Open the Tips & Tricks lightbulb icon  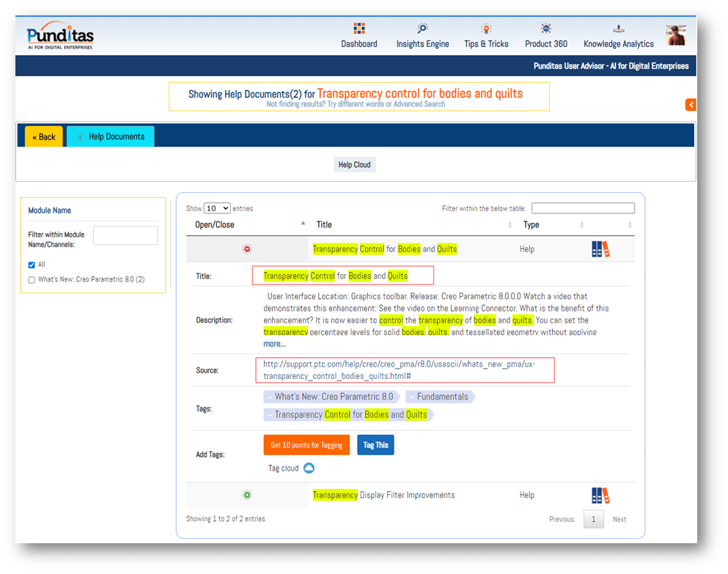click(486, 29)
